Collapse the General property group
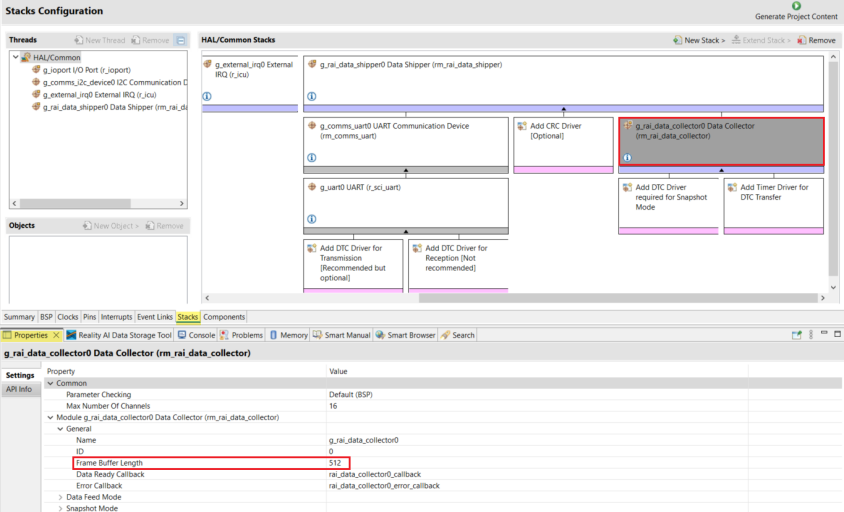Image resolution: width=844 pixels, height=512 pixels. pos(60,429)
